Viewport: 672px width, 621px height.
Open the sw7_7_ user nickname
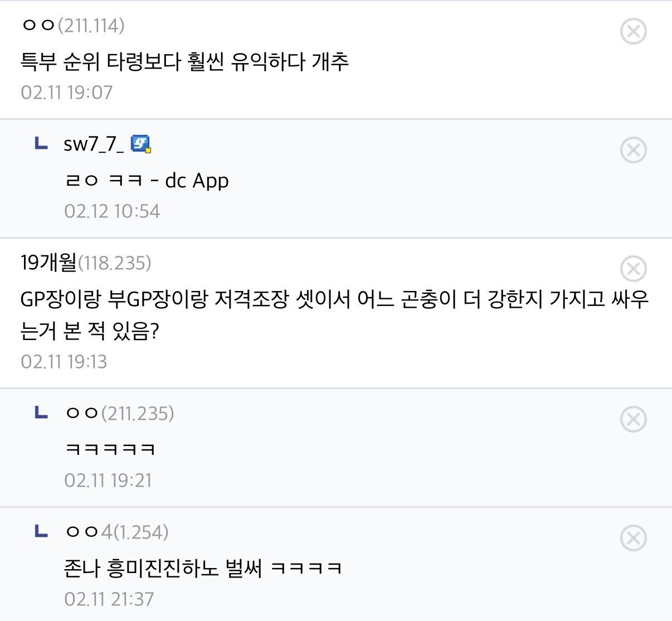point(94,144)
